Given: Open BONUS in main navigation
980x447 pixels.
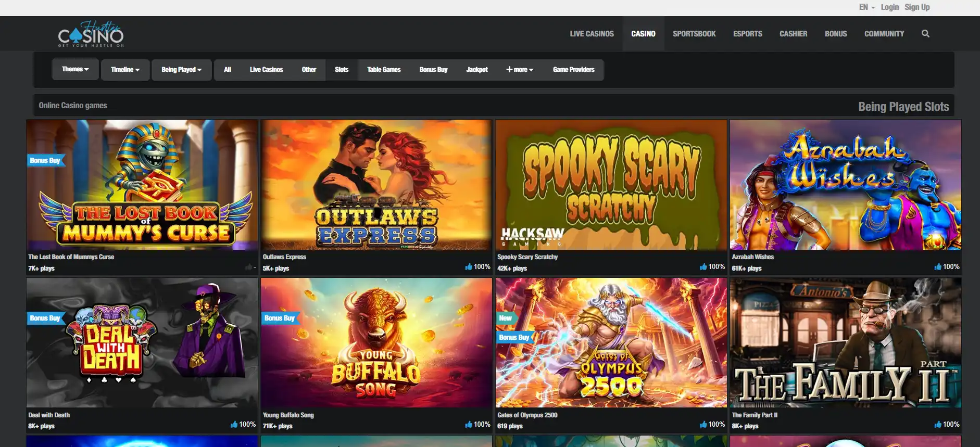Looking at the screenshot, I should (836, 33).
